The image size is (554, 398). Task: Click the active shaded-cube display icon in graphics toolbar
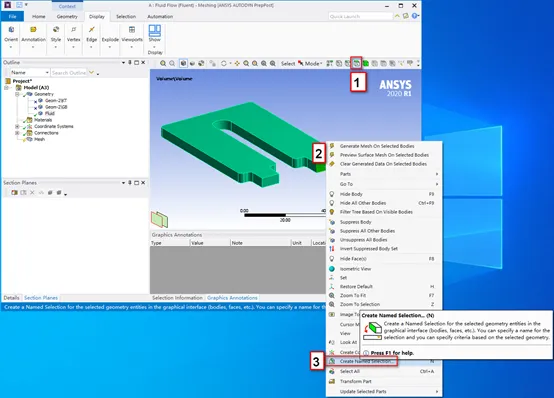[x=183, y=63]
